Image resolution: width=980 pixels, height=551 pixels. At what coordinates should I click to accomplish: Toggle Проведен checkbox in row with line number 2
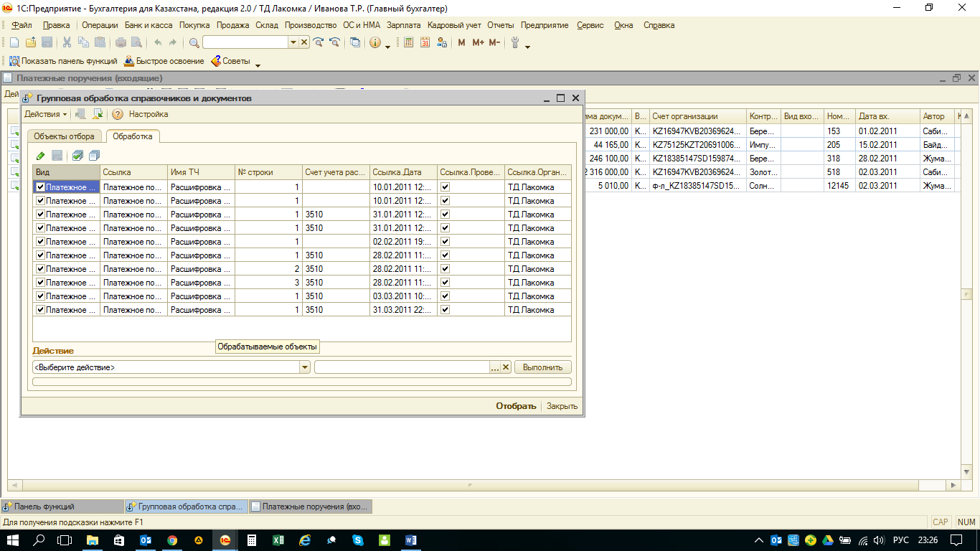[446, 269]
